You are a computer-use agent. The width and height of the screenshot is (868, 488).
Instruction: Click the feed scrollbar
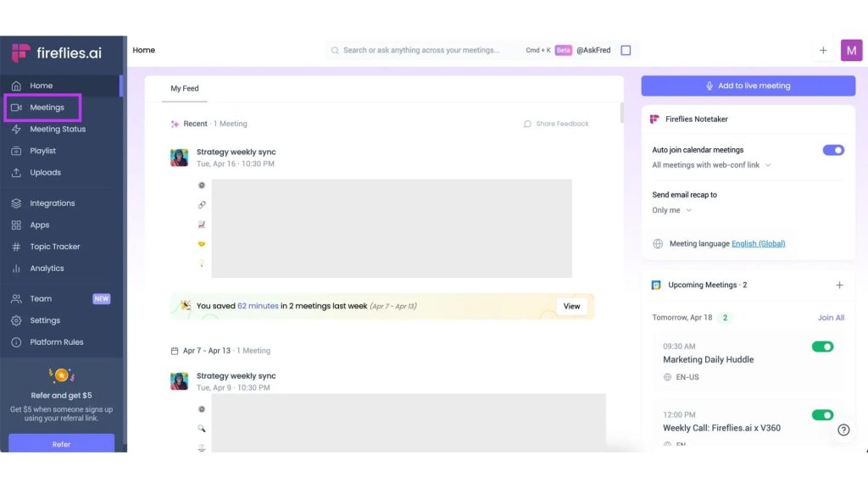(621, 113)
